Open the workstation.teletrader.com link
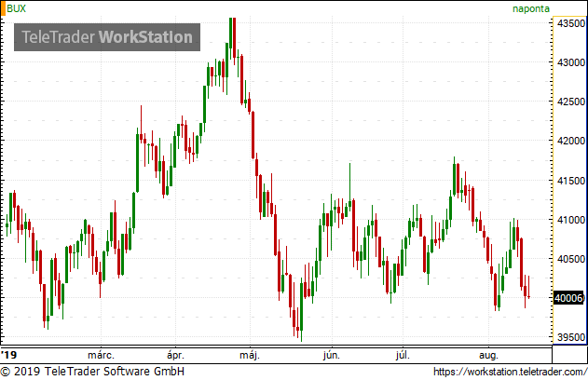The image size is (588, 380). coord(511,372)
